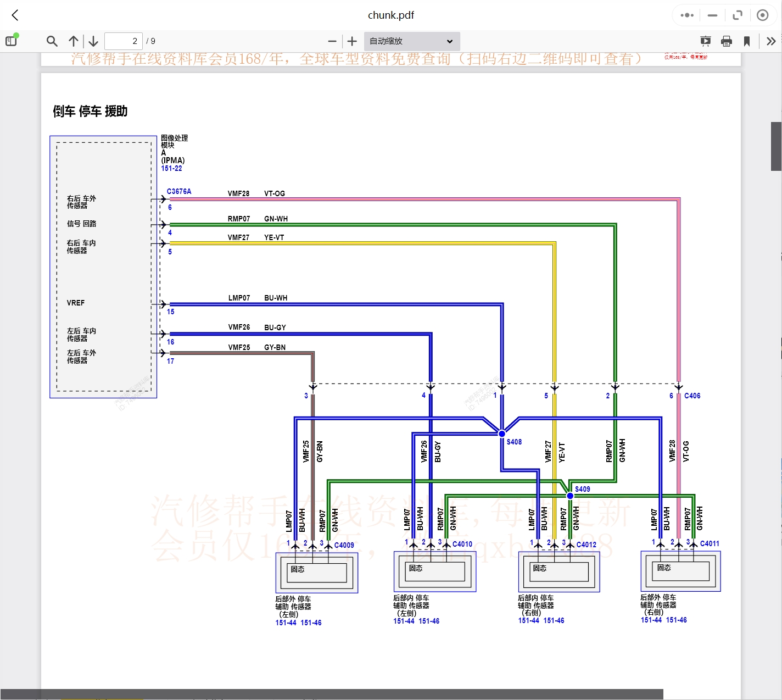
Task: Open document search with the magnifier icon
Action: (x=52, y=41)
